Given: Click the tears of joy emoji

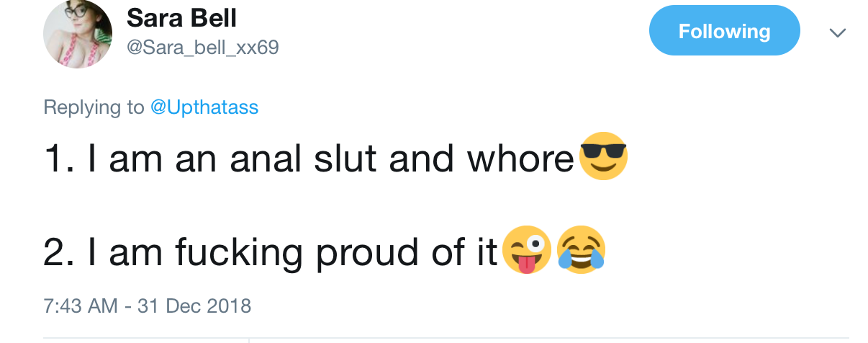Looking at the screenshot, I should [x=581, y=249].
